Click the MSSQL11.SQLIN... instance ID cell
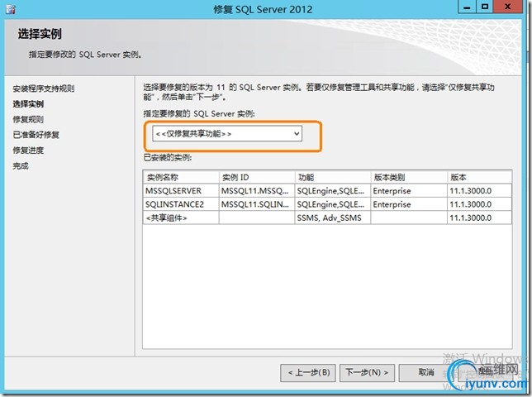This screenshot has width=532, height=397. (x=257, y=204)
